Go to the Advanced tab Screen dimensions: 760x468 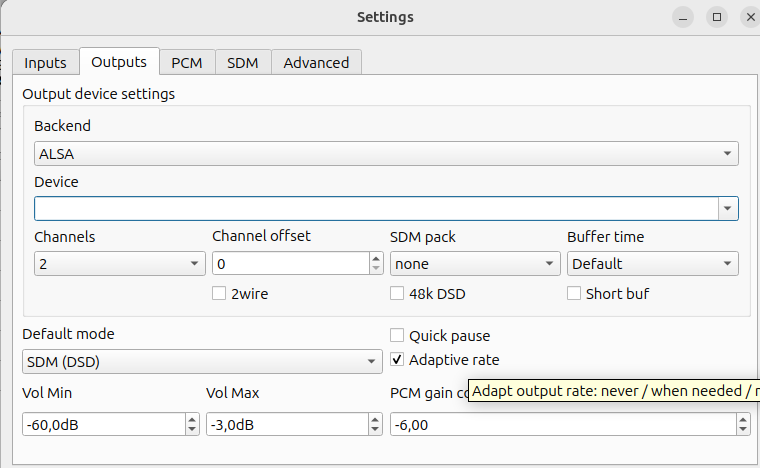click(316, 62)
